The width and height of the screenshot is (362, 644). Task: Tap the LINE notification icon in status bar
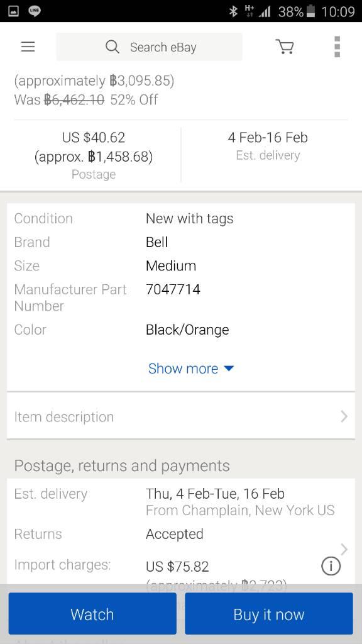(35, 11)
